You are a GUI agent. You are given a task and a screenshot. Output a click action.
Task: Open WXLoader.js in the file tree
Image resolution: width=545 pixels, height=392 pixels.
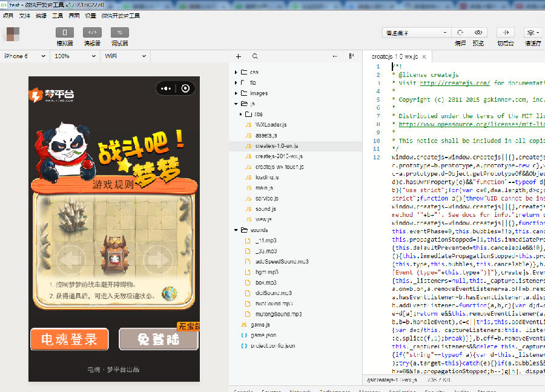(x=271, y=125)
